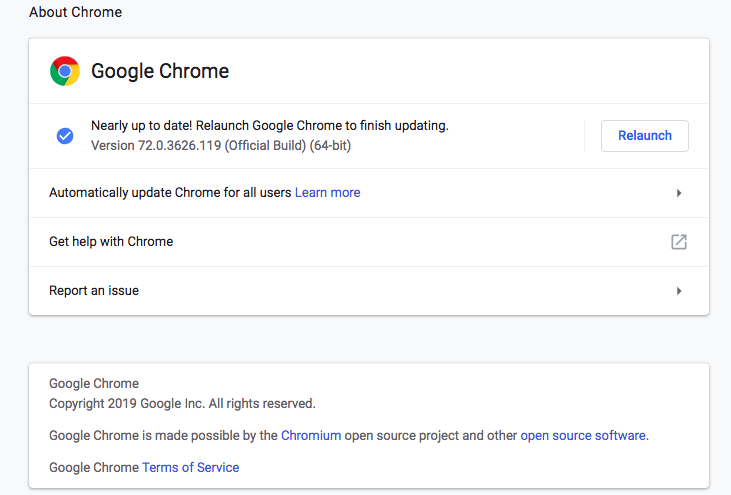Click the blue update checkmark icon
Image resolution: width=731 pixels, height=495 pixels.
tap(65, 136)
